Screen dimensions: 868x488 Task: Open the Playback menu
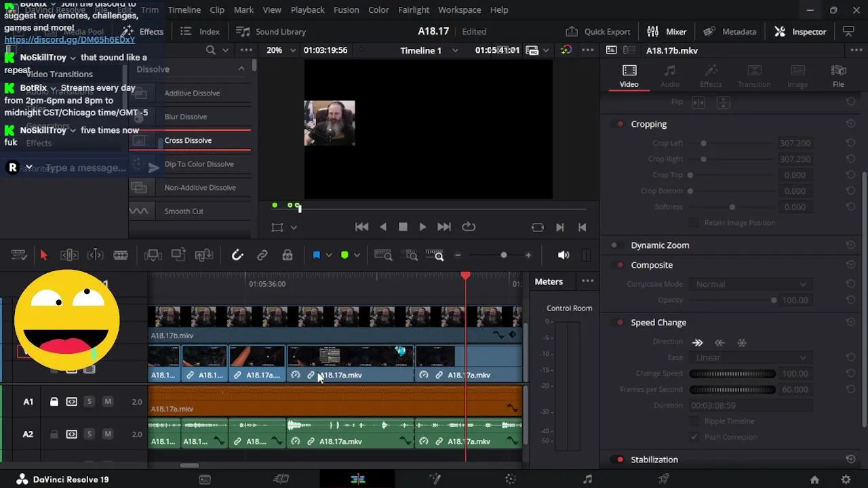coord(308,10)
